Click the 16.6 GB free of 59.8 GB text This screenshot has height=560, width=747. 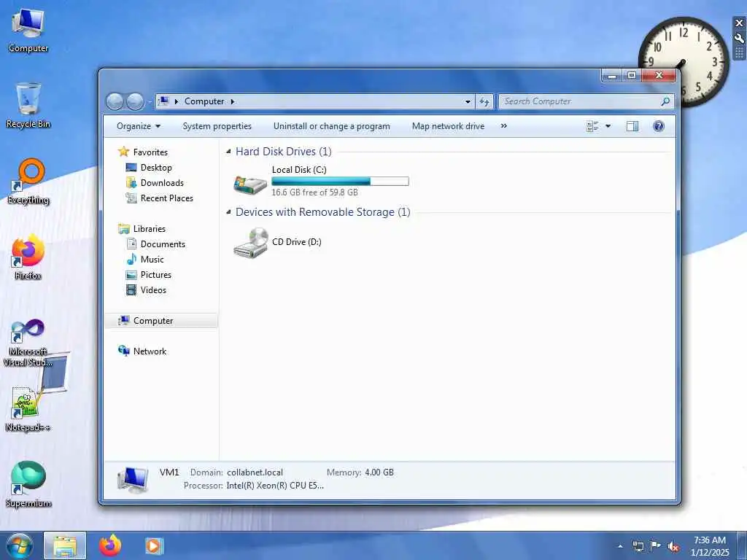[314, 192]
